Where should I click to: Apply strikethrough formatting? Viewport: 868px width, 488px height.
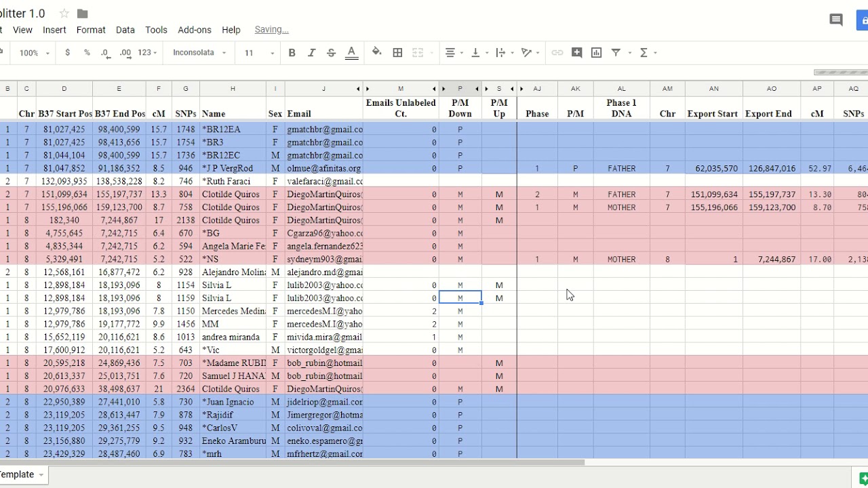pyautogui.click(x=331, y=52)
